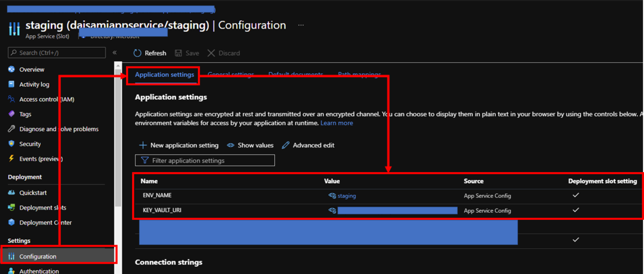The image size is (644, 274).
Task: Collapse the sidebar with double chevron
Action: 114,53
